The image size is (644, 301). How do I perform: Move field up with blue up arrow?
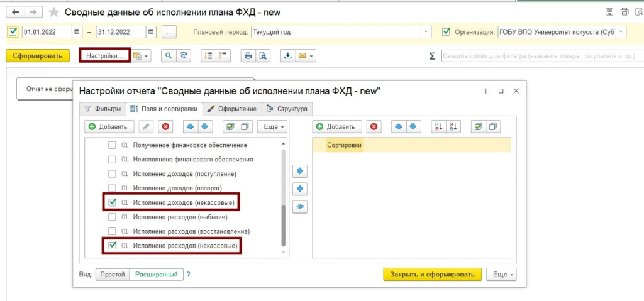point(190,127)
